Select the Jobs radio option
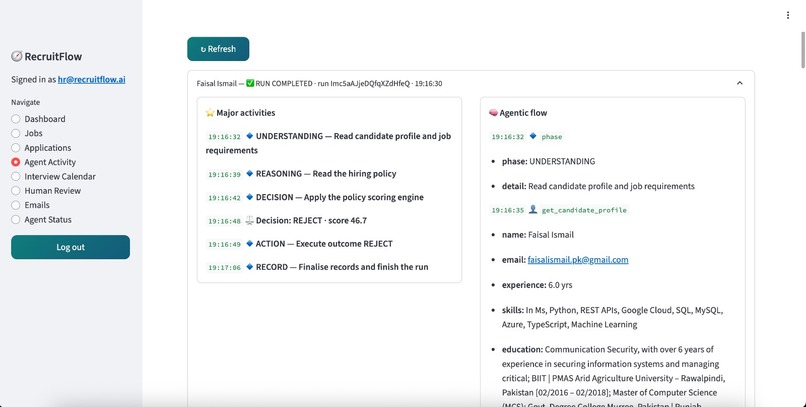The width and height of the screenshot is (806, 407). pos(15,133)
